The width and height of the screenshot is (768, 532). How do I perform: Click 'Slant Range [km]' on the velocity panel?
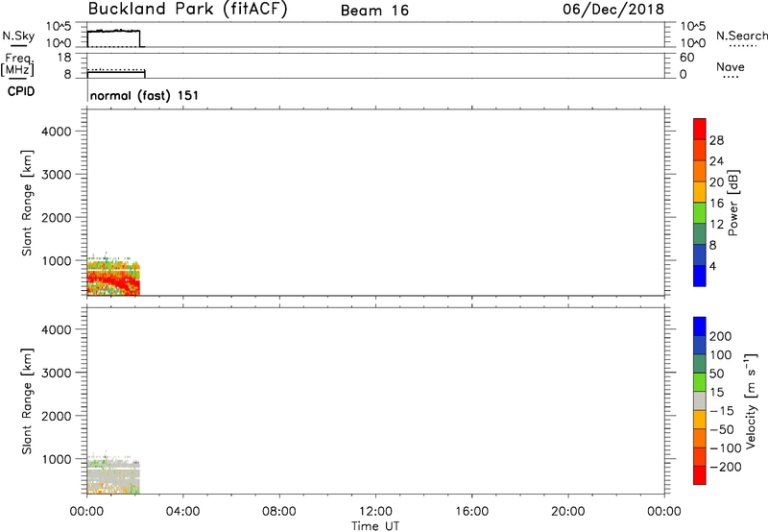(x=27, y=401)
